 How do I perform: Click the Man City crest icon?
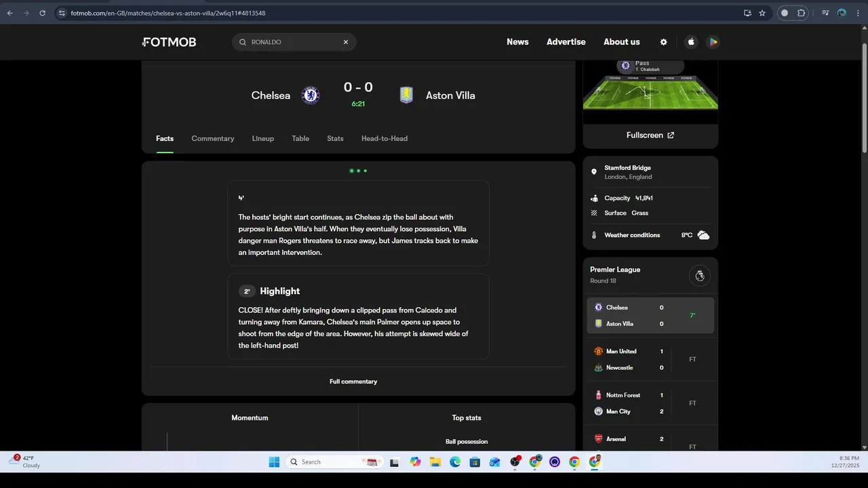tap(598, 411)
